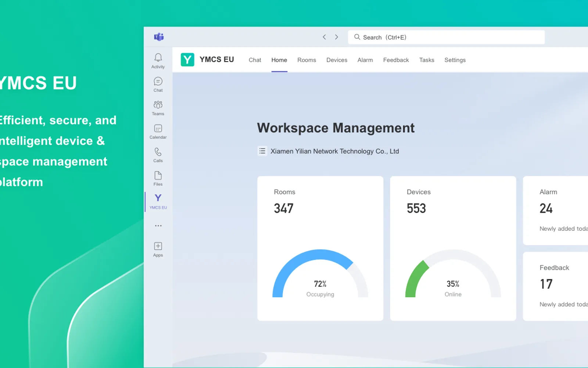Click the Rooms card label
The width and height of the screenshot is (588, 368).
click(284, 192)
